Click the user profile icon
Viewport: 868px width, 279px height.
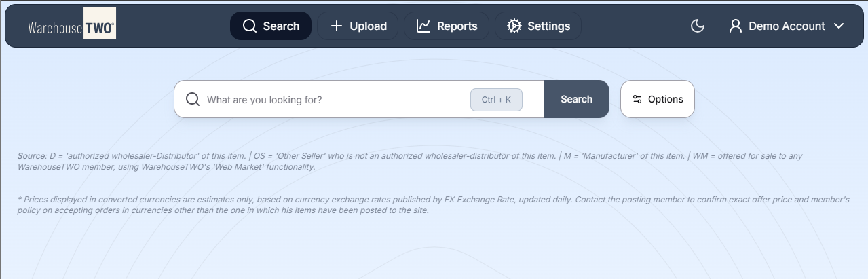click(735, 26)
